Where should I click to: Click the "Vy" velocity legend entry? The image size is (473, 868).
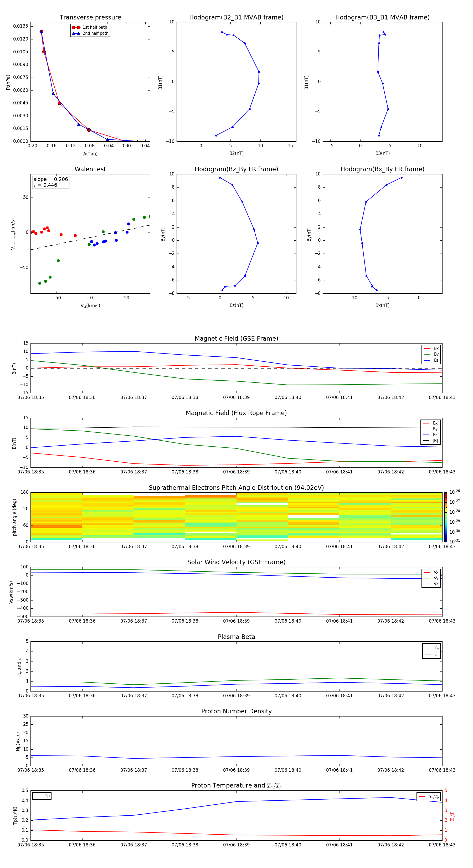431,578
